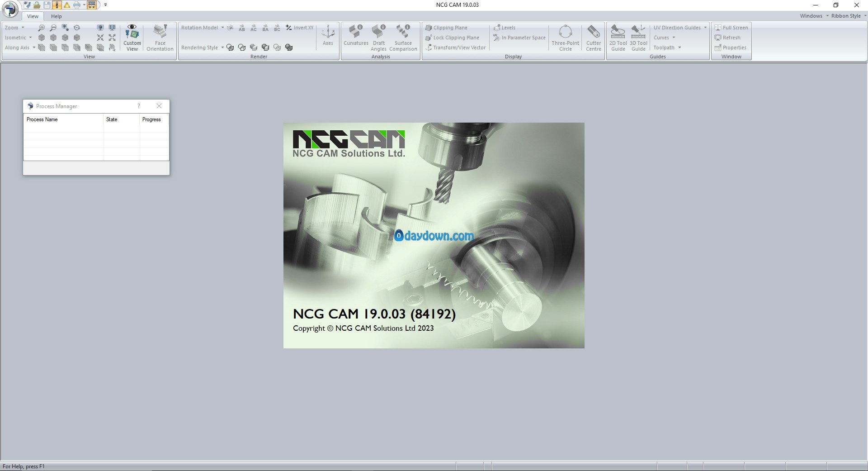Toggle Lock Clipping Plane

point(452,38)
